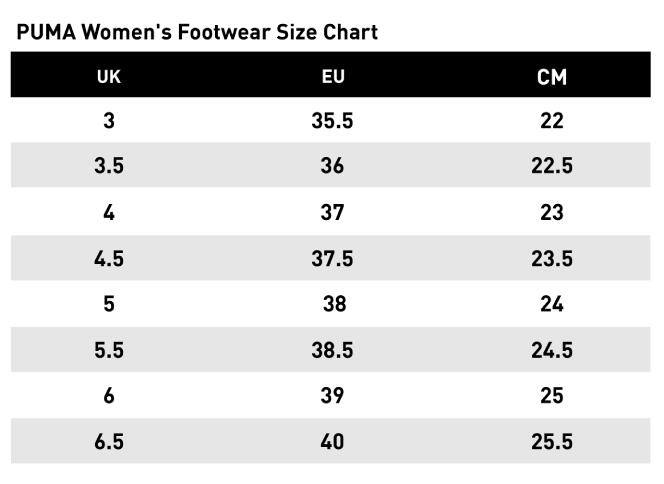Click the 22.5 CM cell
Viewport: 664px width, 484px height.
click(x=552, y=166)
